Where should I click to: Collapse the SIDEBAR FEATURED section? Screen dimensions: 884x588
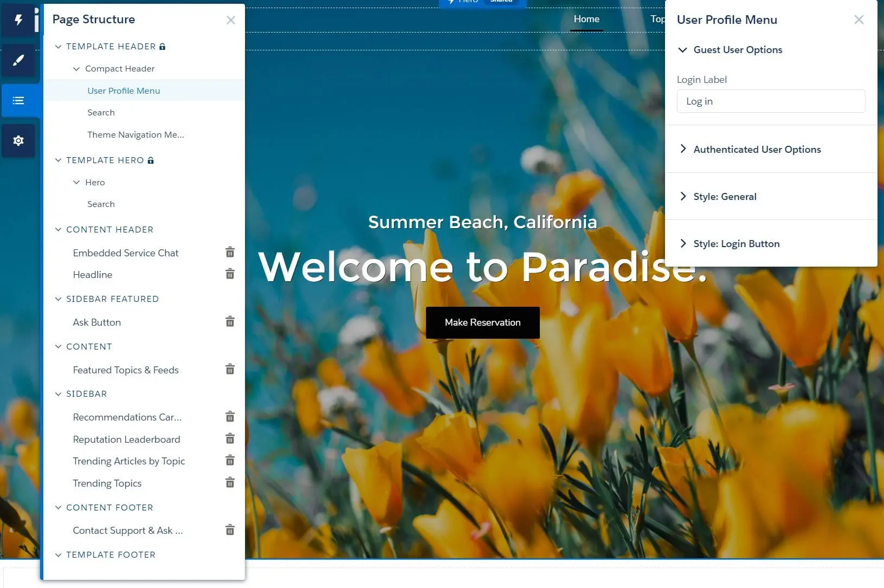[x=59, y=299]
